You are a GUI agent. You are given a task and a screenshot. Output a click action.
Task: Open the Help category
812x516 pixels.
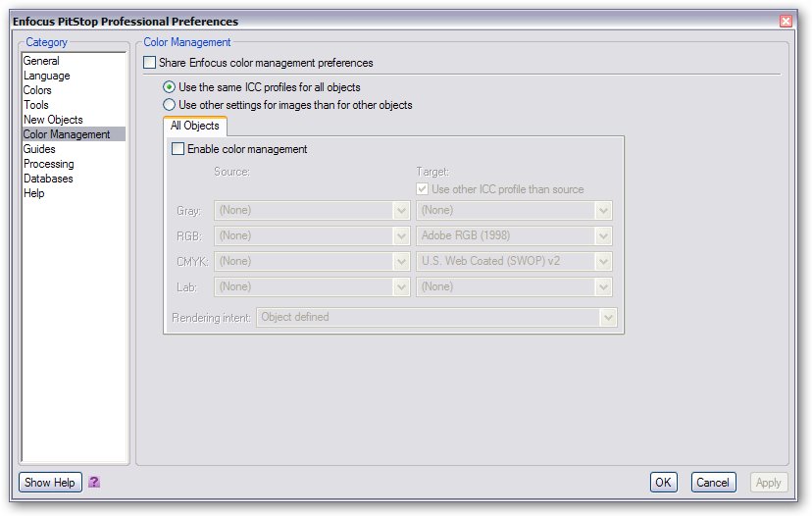point(74,193)
